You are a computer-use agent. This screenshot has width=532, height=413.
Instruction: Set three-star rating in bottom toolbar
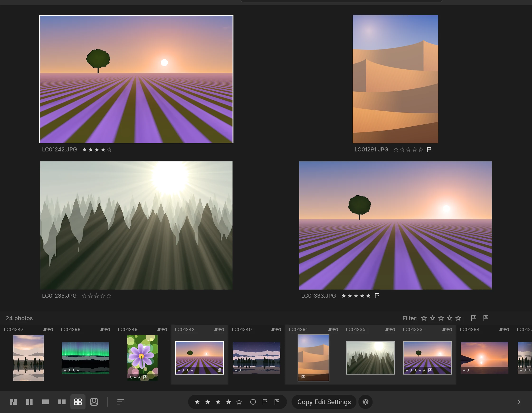point(218,402)
